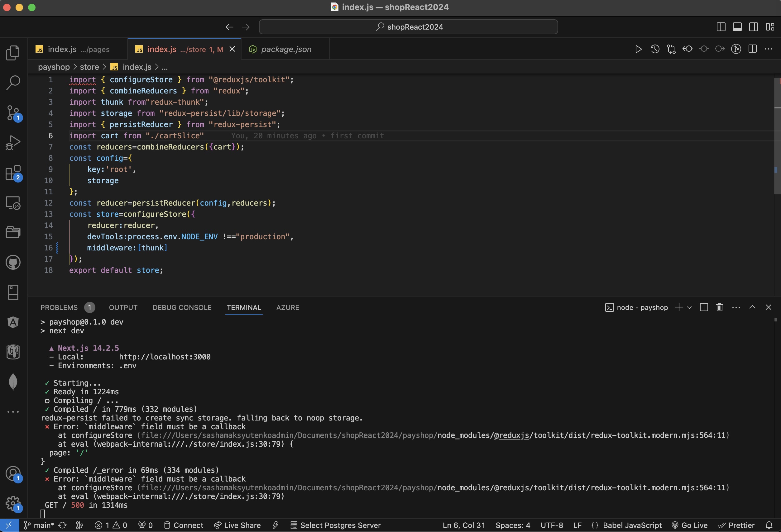Toggle the secondary side bar layout button
The height and width of the screenshot is (532, 781).
point(754,27)
